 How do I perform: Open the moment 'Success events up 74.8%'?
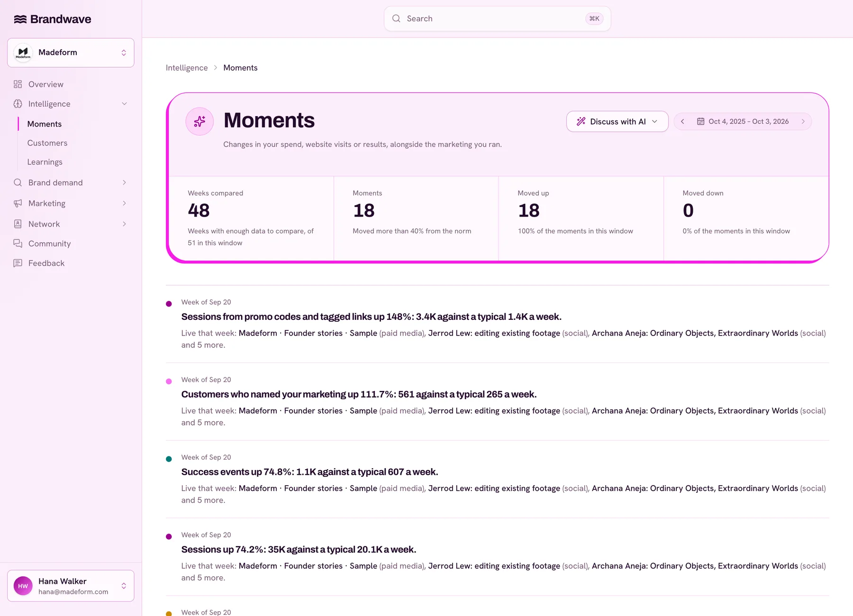click(309, 472)
